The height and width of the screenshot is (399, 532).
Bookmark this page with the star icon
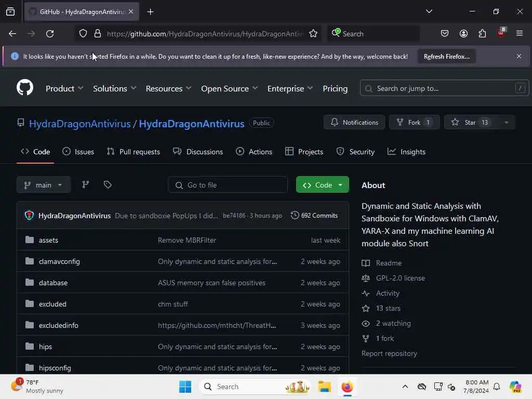(x=313, y=34)
